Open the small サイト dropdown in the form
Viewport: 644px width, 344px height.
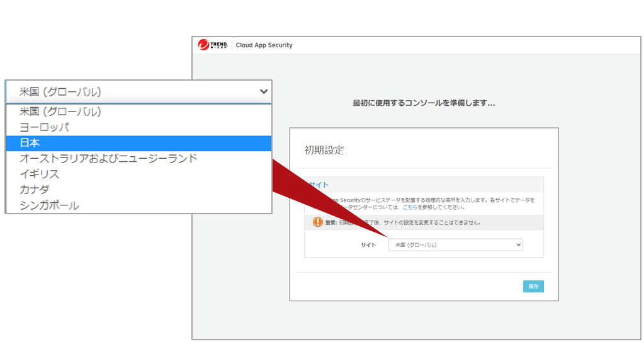pos(455,244)
